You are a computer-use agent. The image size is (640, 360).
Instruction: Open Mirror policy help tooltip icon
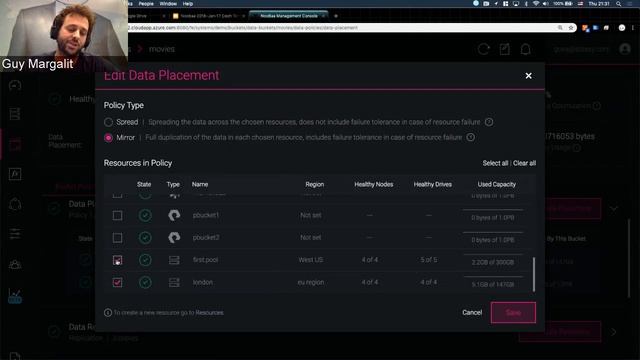click(x=471, y=137)
